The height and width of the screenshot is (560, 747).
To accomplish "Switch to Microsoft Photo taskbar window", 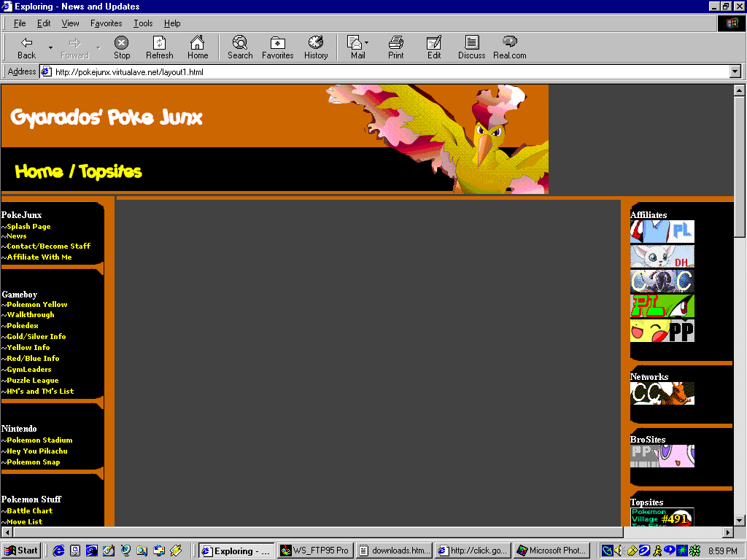I will pos(552,551).
